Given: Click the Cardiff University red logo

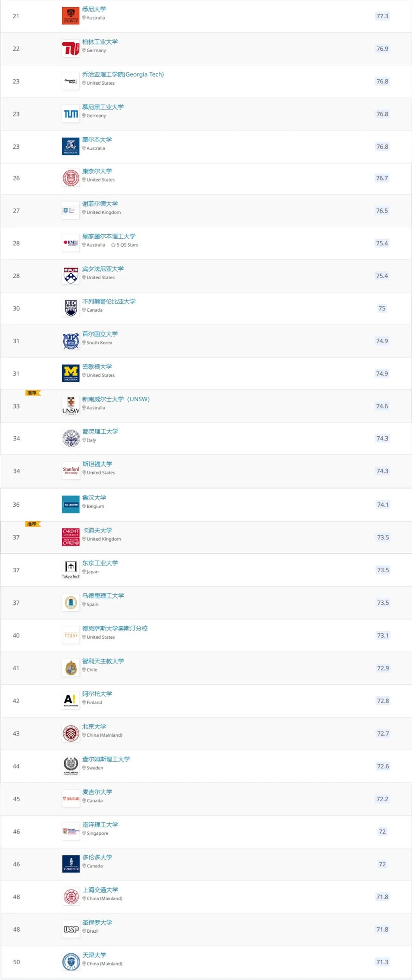Looking at the screenshot, I should coord(71,537).
